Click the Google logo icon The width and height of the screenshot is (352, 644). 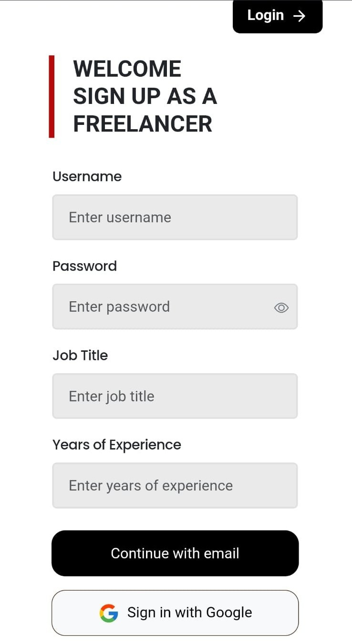click(109, 613)
